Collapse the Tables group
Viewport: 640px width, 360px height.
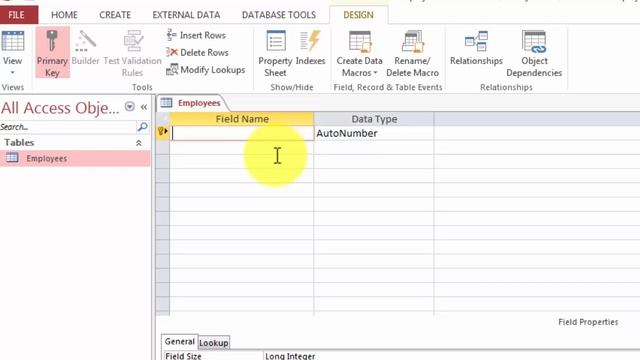click(x=139, y=143)
